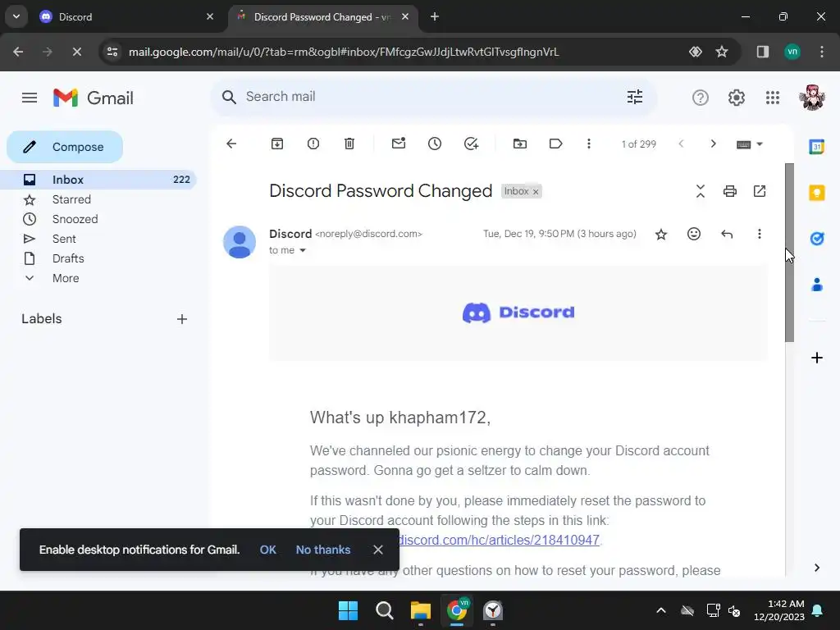Print the Discord Password Changed email
Image resolution: width=840 pixels, height=630 pixels.
729,191
